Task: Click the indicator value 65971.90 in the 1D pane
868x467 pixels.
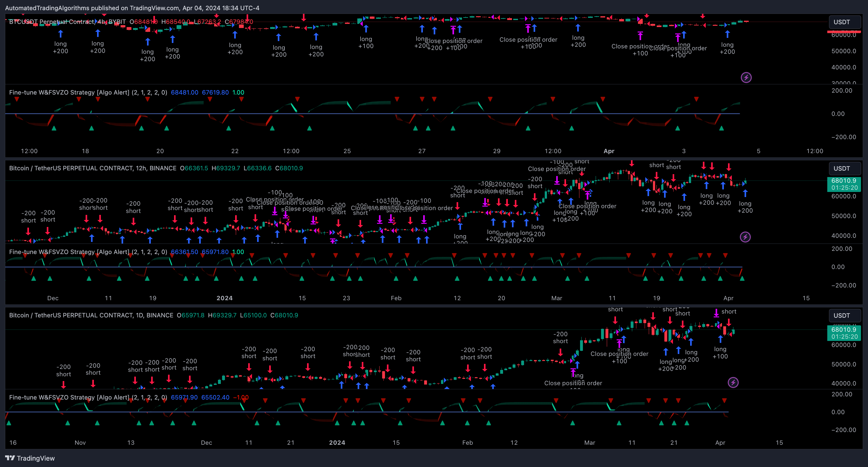Action: (x=184, y=397)
